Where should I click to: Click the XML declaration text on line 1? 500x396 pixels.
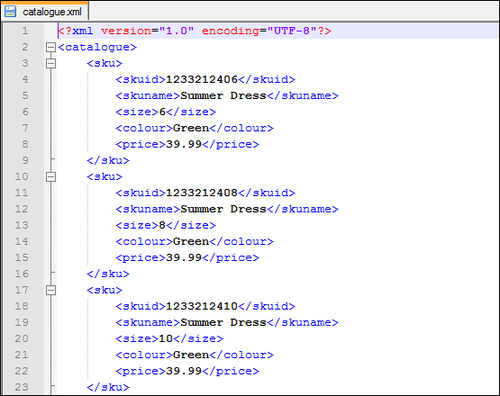(x=195, y=31)
